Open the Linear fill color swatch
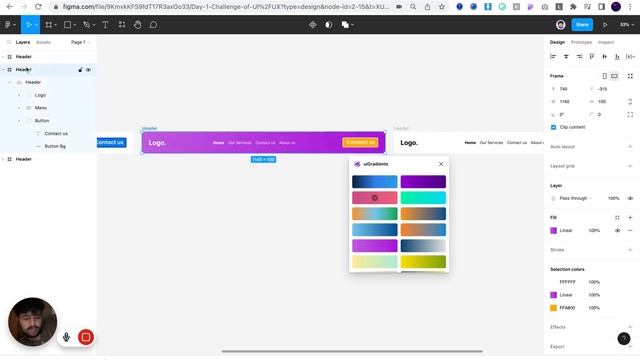 553,231
